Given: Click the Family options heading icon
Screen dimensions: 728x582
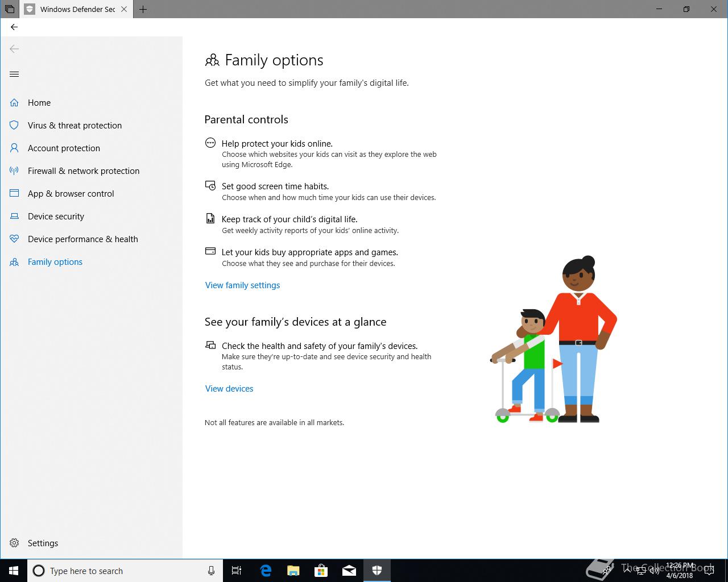Looking at the screenshot, I should coord(212,60).
